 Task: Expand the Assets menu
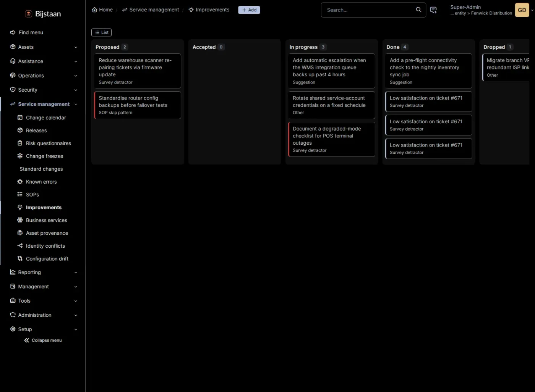(43, 47)
